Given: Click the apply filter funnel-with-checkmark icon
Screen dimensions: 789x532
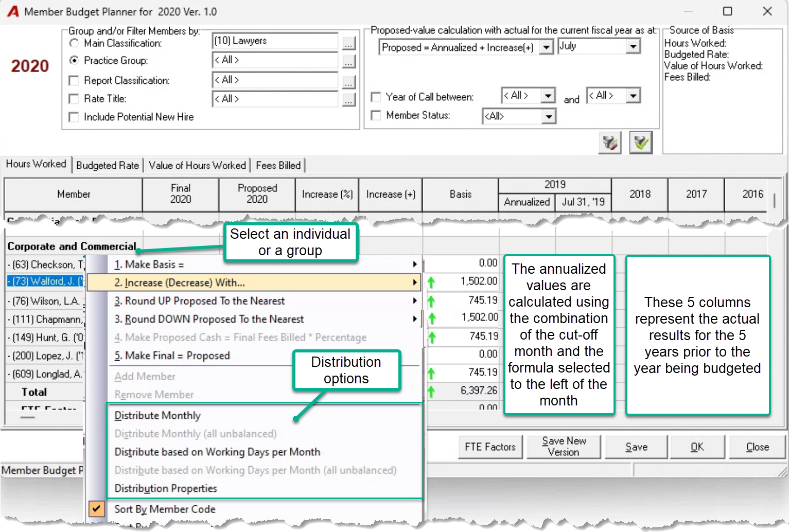Looking at the screenshot, I should point(641,143).
